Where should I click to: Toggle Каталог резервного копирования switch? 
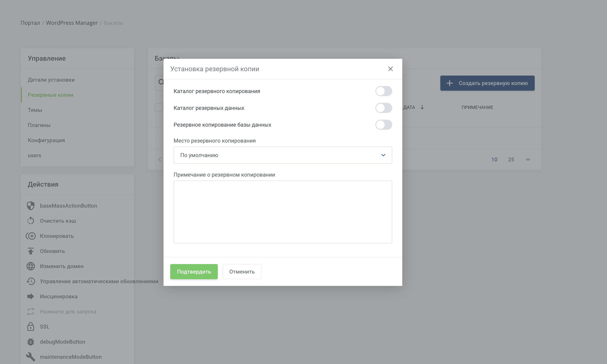coord(384,91)
